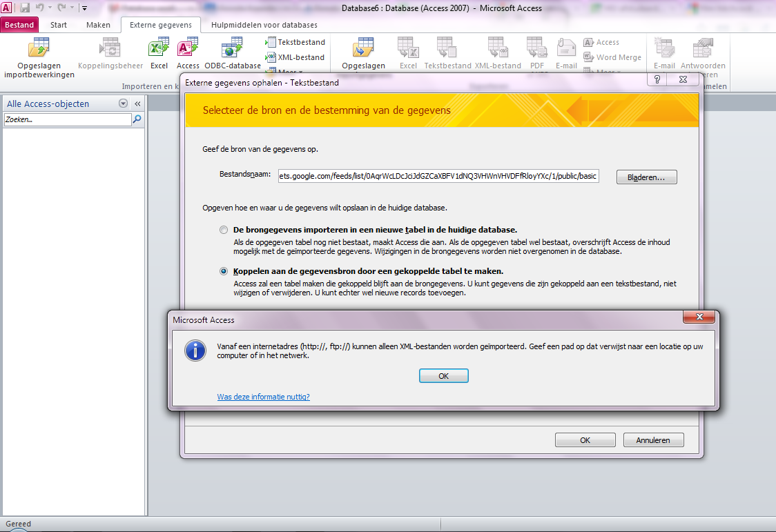Export to XML-bestand in export group
Image resolution: width=776 pixels, height=532 pixels.
coord(498,53)
